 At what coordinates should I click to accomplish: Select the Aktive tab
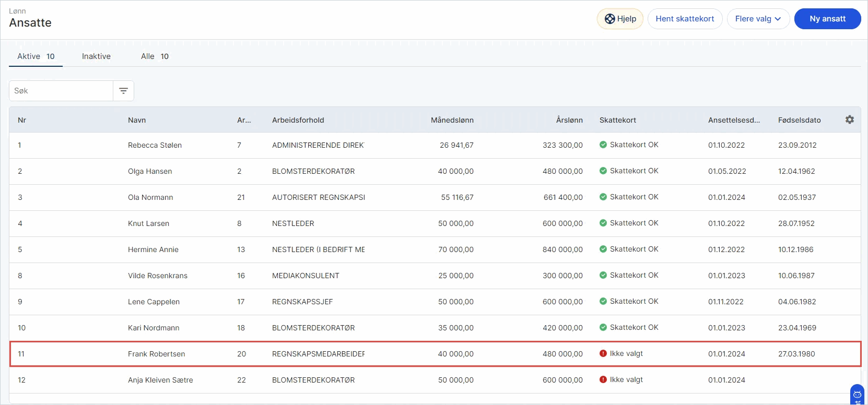(36, 56)
